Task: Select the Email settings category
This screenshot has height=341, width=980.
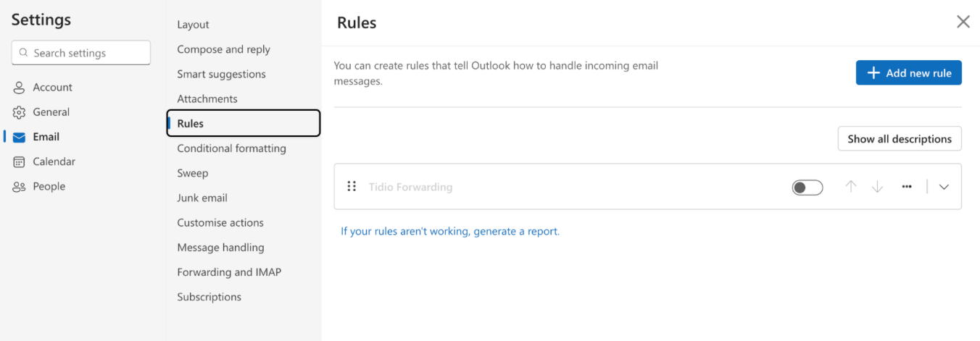Action: [46, 137]
